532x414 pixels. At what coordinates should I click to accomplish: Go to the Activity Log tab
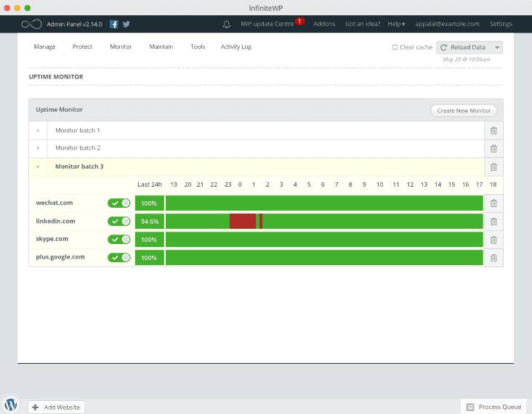[x=235, y=46]
